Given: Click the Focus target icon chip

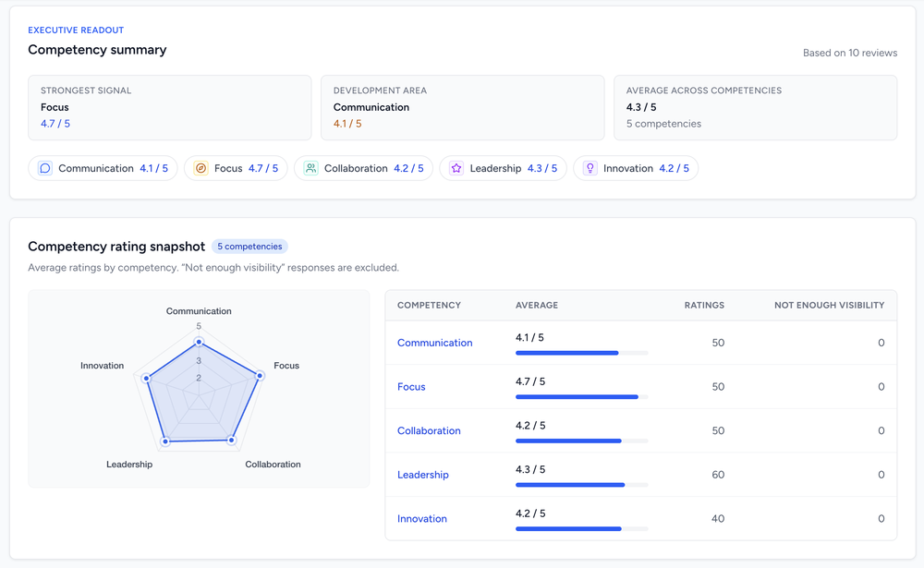Looking at the screenshot, I should (201, 168).
